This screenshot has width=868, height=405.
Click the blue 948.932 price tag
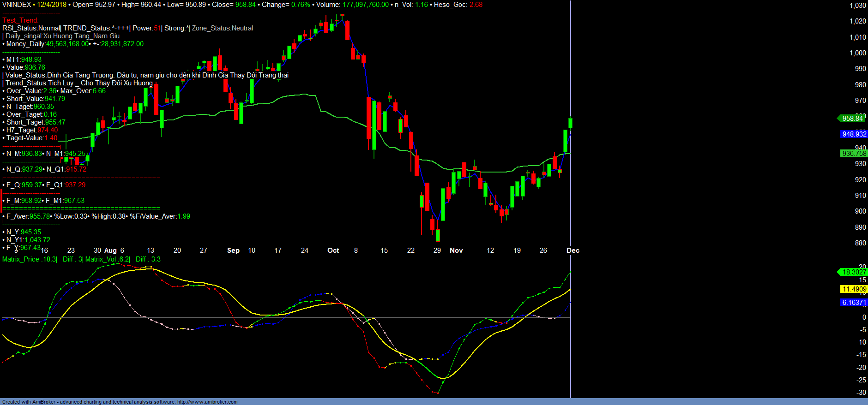854,134
